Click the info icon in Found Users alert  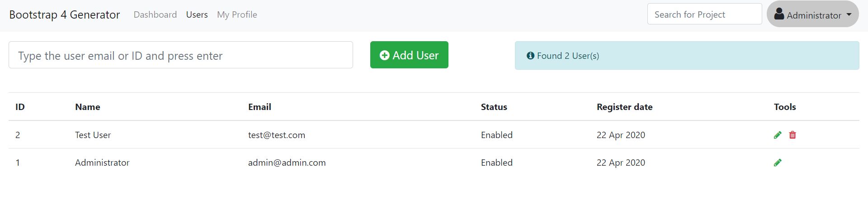click(x=530, y=56)
